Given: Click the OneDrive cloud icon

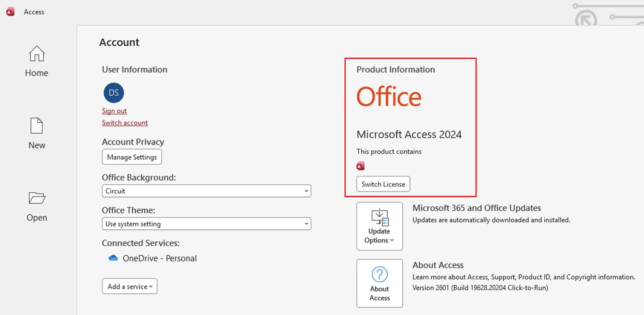Looking at the screenshot, I should coord(113,258).
